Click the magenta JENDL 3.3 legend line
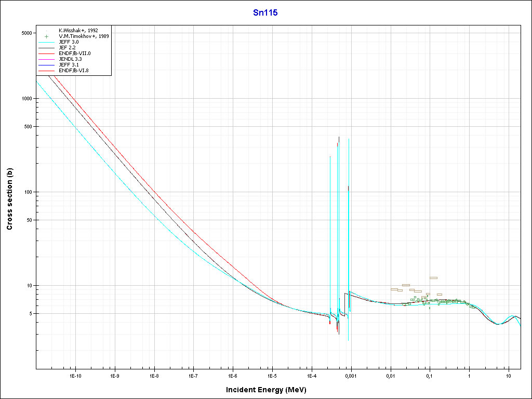 pyautogui.click(x=47, y=59)
